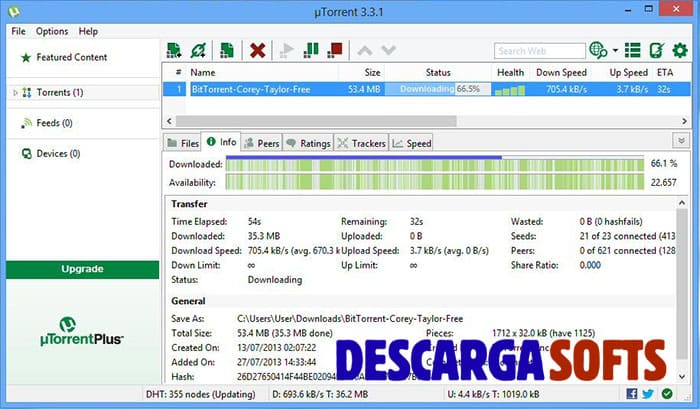700x409 pixels.
Task: Open the search provider dropdown arrow
Action: (x=615, y=50)
